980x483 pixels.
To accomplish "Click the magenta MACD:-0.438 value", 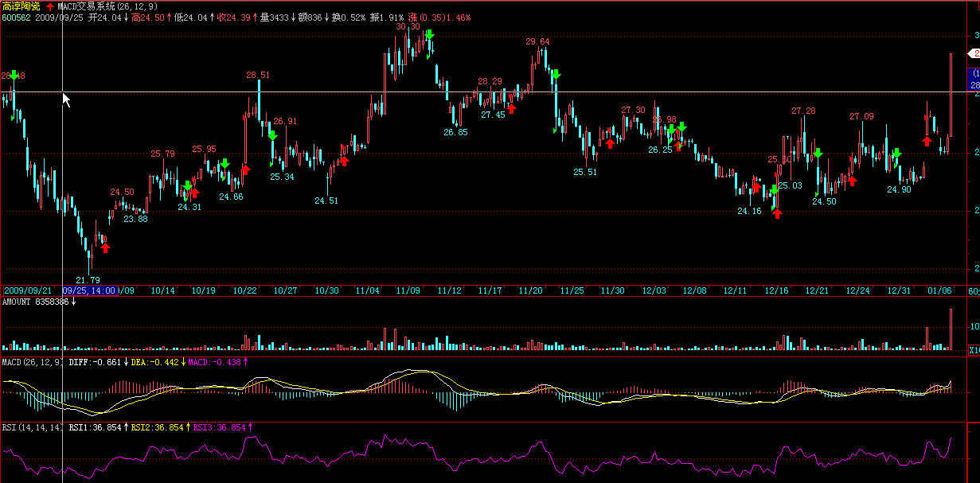I will click(213, 362).
